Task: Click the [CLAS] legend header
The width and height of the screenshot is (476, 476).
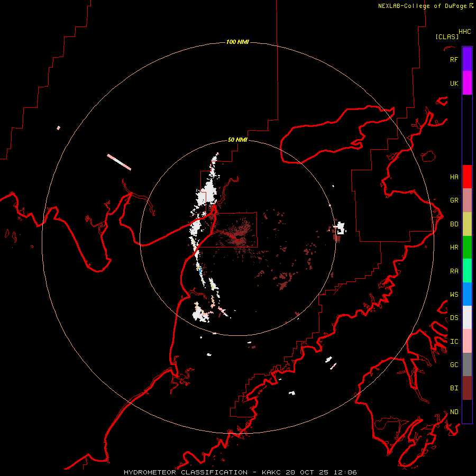Action: pyautogui.click(x=447, y=36)
